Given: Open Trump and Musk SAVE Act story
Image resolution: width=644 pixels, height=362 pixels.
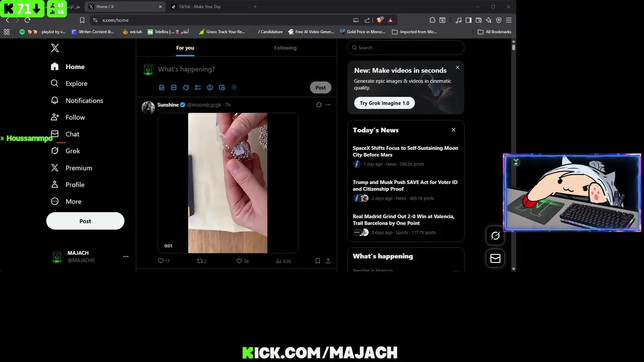Looking at the screenshot, I should [x=406, y=190].
